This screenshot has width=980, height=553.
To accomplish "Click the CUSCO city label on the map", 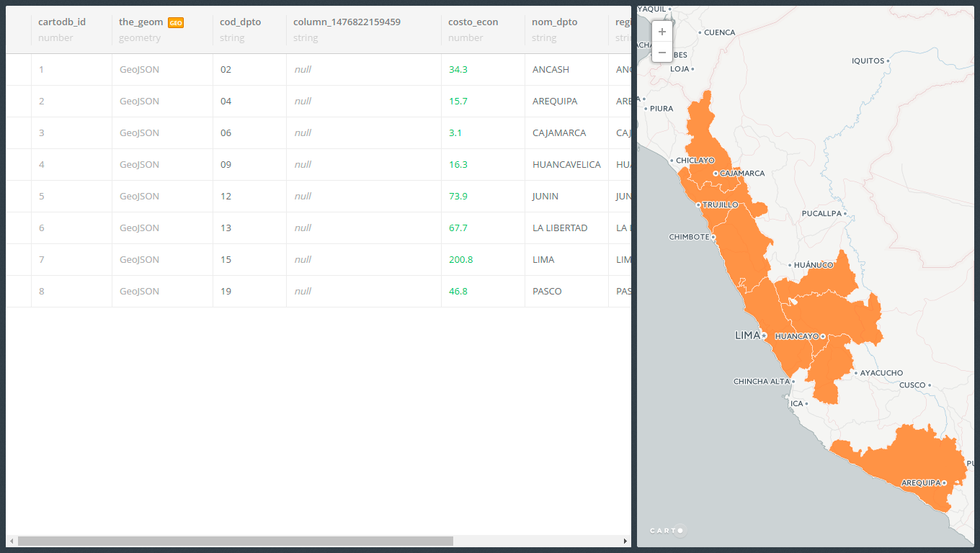I will coord(912,385).
